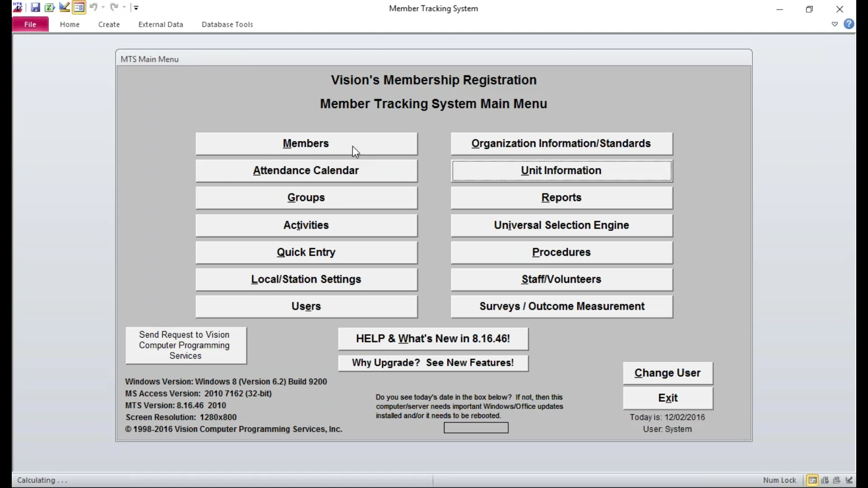Click the Save icon in Quick Access Toolbar
Image resolution: width=868 pixels, height=488 pixels.
(x=35, y=7)
